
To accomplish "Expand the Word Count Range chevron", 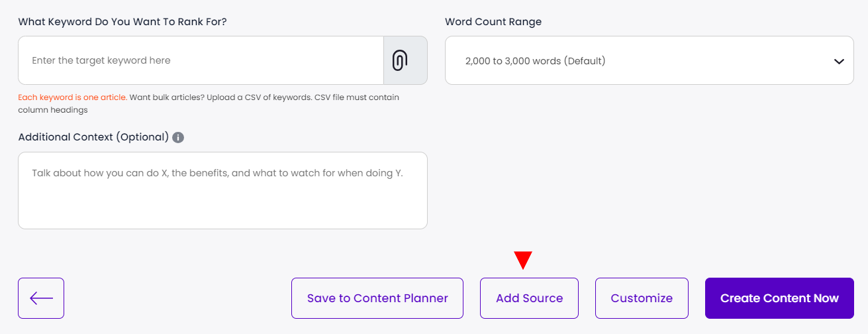I will 839,61.
